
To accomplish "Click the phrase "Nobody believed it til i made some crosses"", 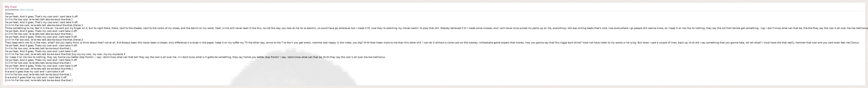I will tap(466, 28).
